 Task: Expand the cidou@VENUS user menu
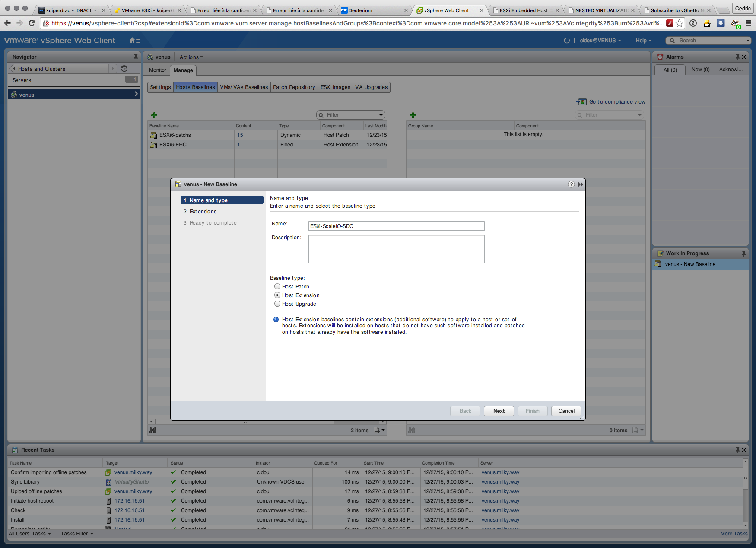click(x=600, y=41)
